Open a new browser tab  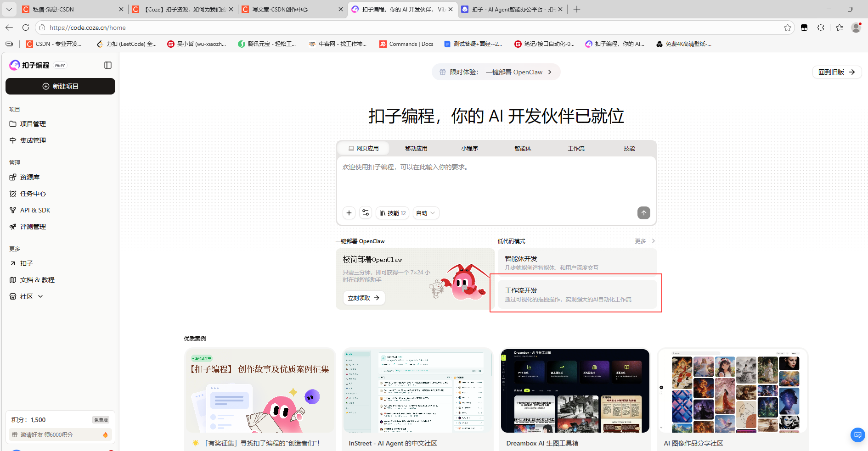click(x=577, y=9)
